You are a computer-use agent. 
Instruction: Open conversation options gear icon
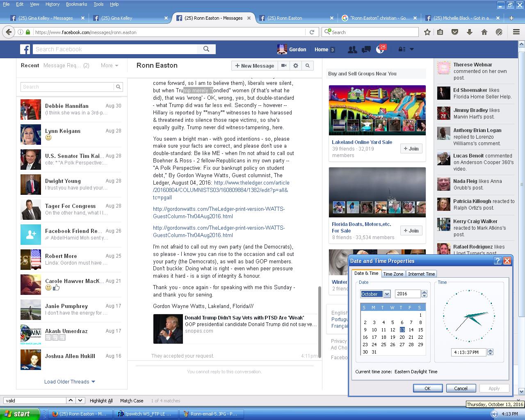click(x=296, y=66)
